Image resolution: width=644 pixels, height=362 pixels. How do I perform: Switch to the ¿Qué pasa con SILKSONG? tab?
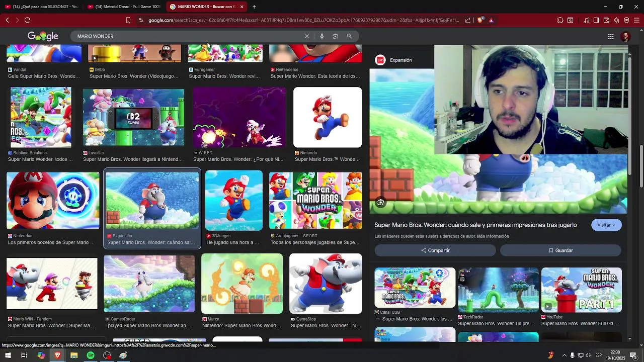(41, 7)
